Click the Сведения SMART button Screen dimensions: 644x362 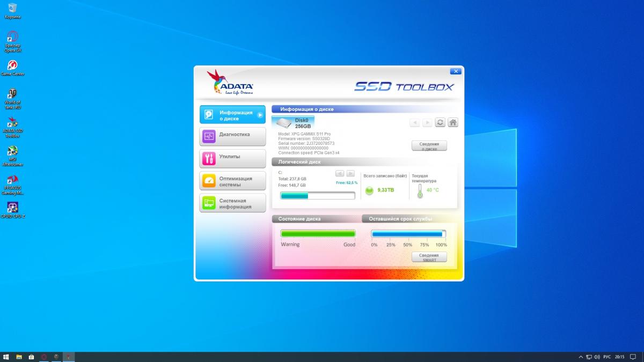[x=429, y=257]
